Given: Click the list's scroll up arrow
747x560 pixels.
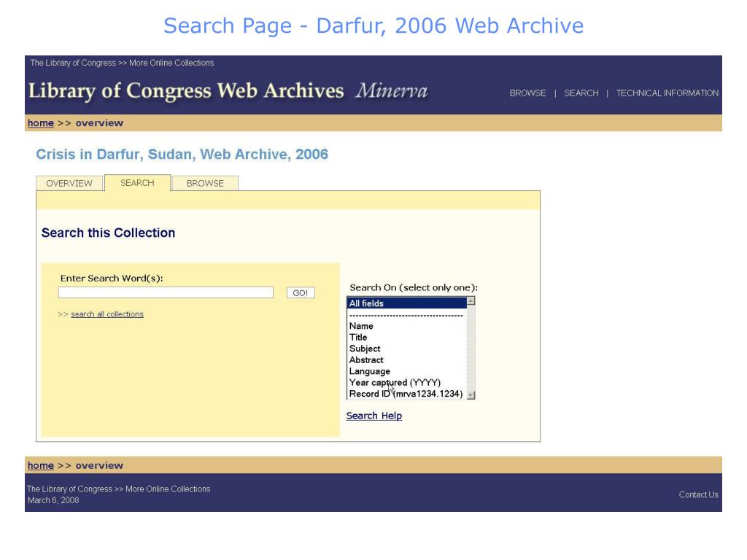Looking at the screenshot, I should (x=471, y=301).
